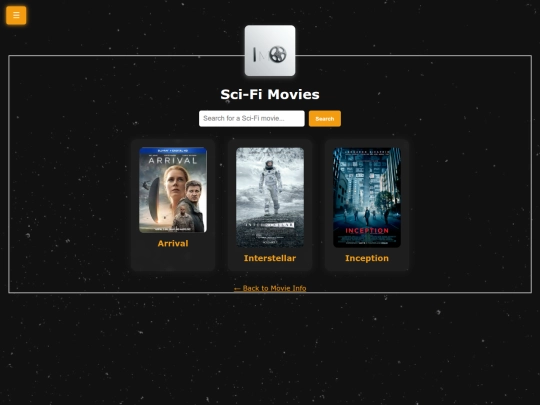
Task: Click the woman's face on Arrival poster
Action: point(176,181)
